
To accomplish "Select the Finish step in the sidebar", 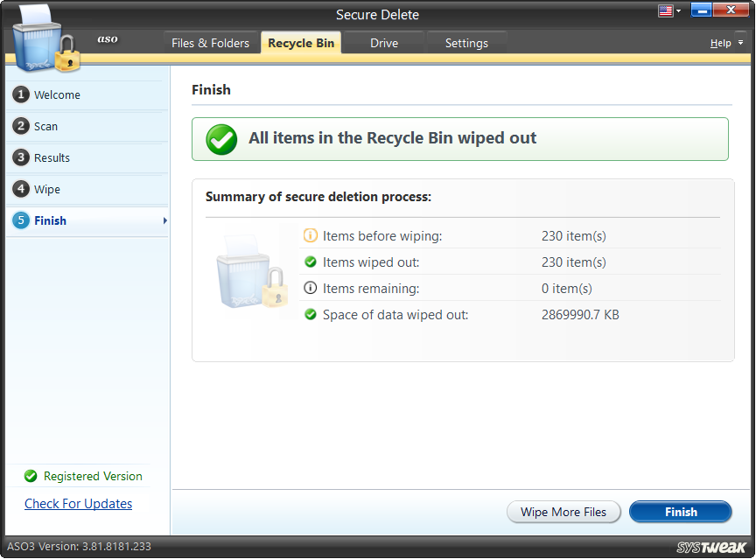I will point(45,220).
